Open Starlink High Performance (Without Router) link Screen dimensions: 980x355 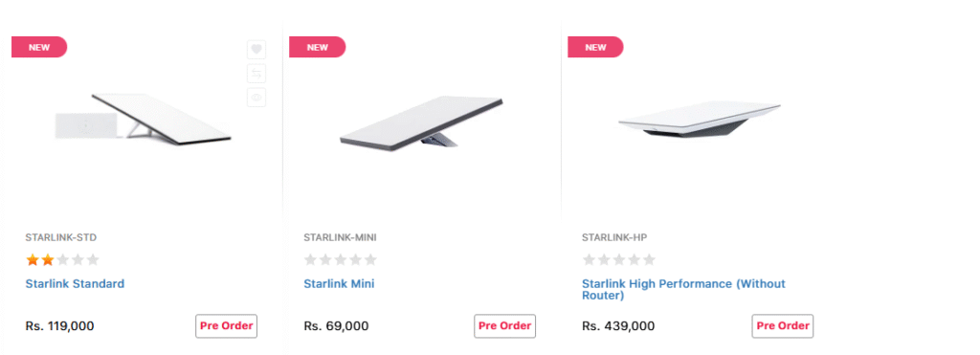[683, 289]
